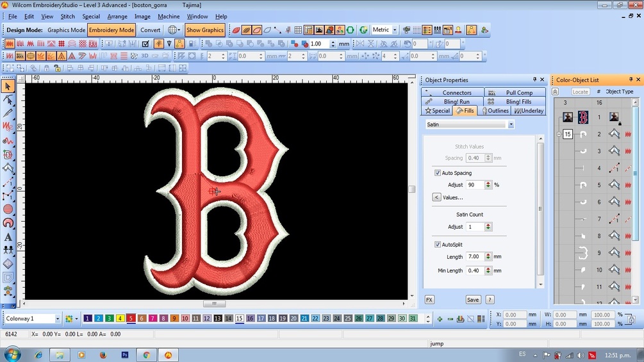Click the globe icon next to Convert
Image resolution: width=644 pixels, height=362 pixels.
(172, 30)
